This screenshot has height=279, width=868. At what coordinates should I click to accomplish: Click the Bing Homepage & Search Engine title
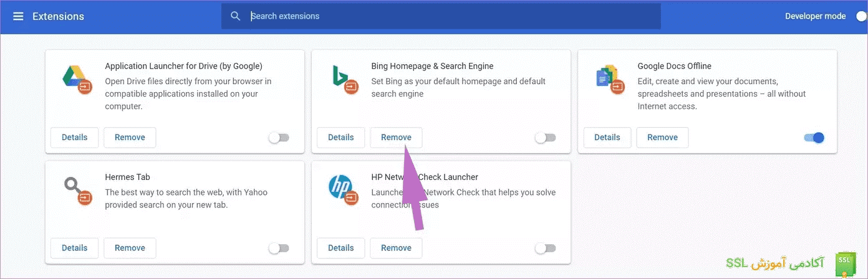pyautogui.click(x=432, y=66)
